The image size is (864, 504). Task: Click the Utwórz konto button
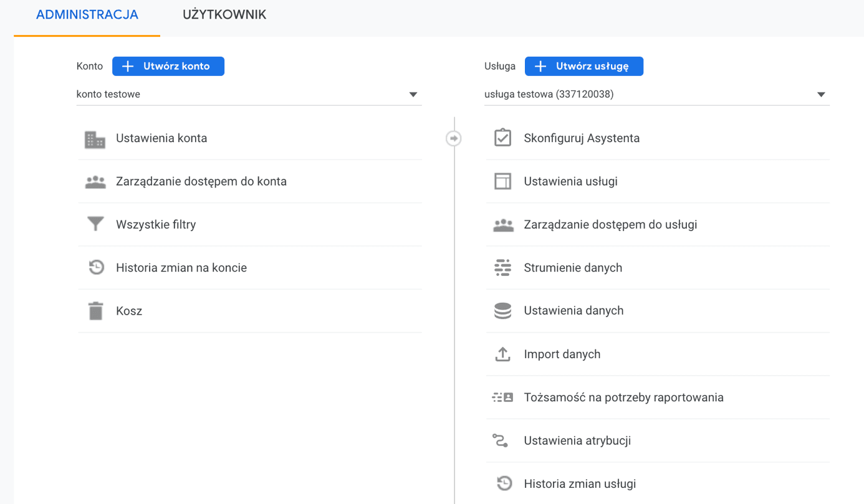point(168,66)
